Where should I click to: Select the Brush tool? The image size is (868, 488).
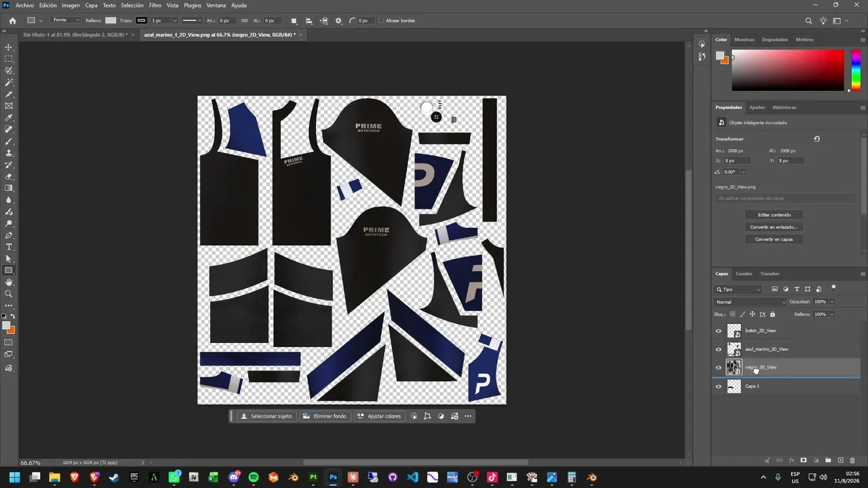click(9, 141)
